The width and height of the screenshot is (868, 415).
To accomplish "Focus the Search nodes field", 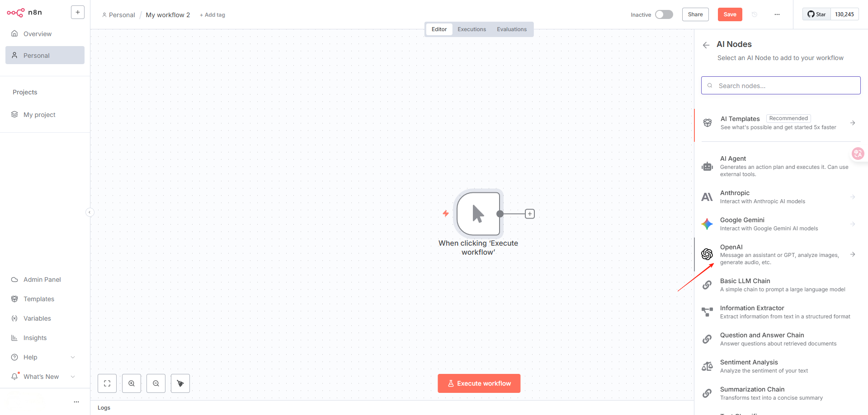I will [x=781, y=85].
